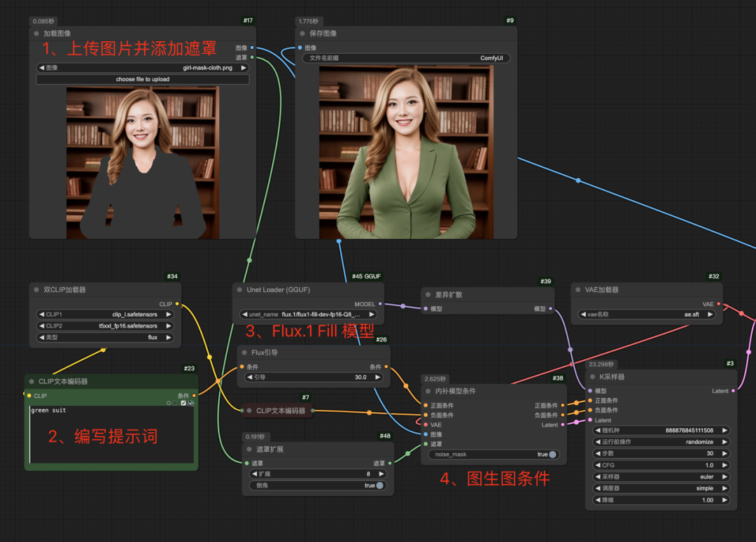Viewport: 756px width, 542px height.
Task: Collapse the 内补模型条件 node title dot
Action: [x=428, y=391]
